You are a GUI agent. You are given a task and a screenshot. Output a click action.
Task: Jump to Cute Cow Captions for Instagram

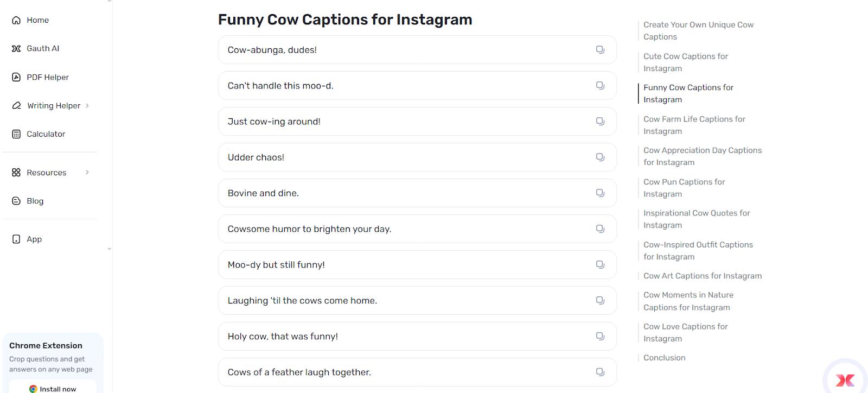click(x=685, y=62)
